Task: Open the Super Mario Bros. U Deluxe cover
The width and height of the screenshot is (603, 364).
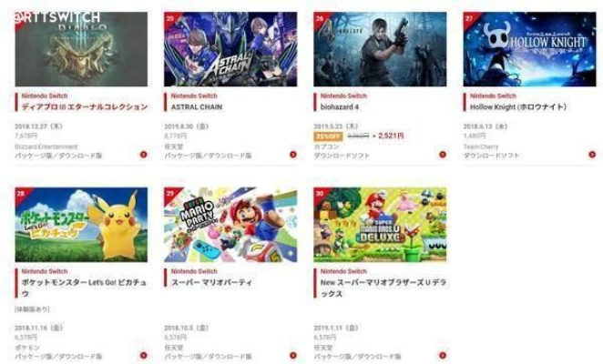Action: 380,225
